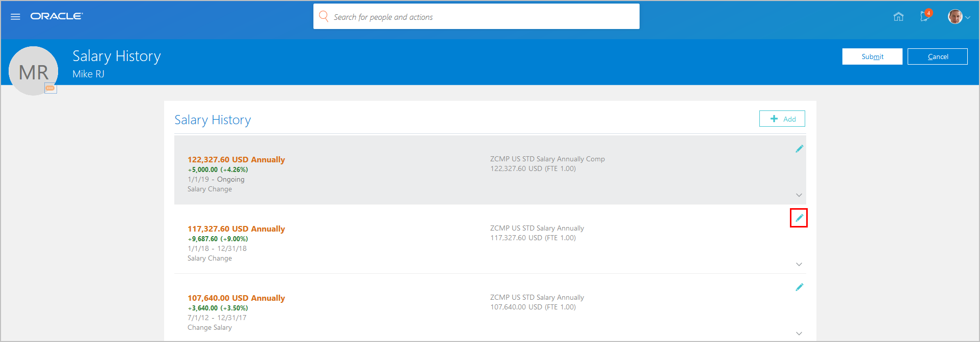This screenshot has height=342, width=980.
Task: Add a new salary record
Action: coord(782,119)
